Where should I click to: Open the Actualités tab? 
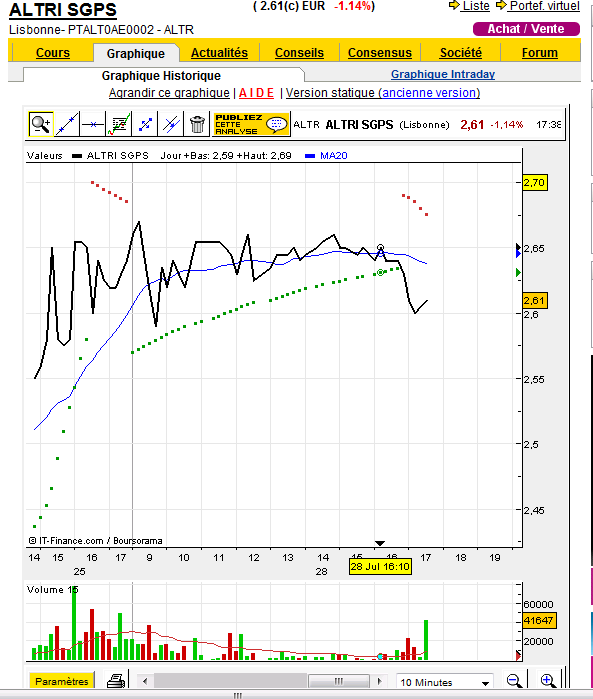pos(219,53)
